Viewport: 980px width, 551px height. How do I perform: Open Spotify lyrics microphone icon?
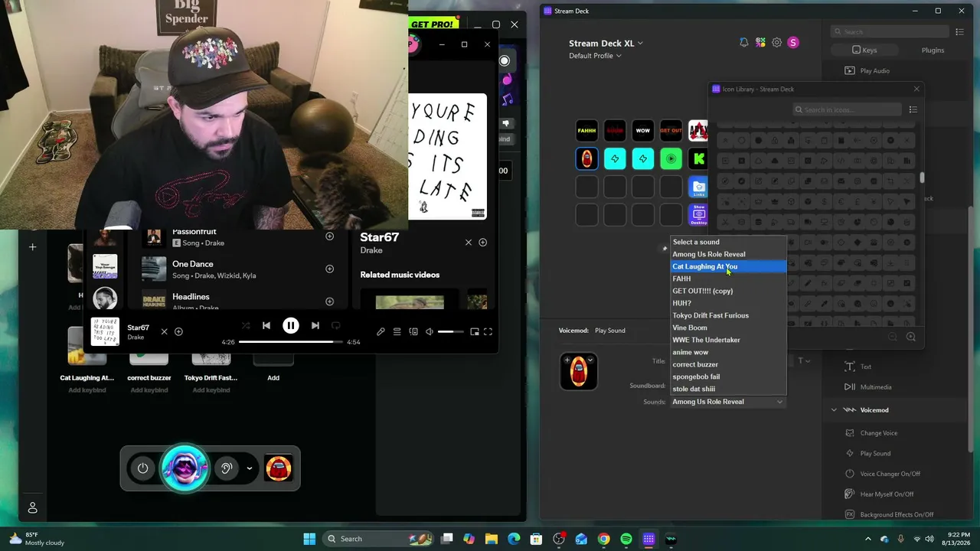click(381, 331)
